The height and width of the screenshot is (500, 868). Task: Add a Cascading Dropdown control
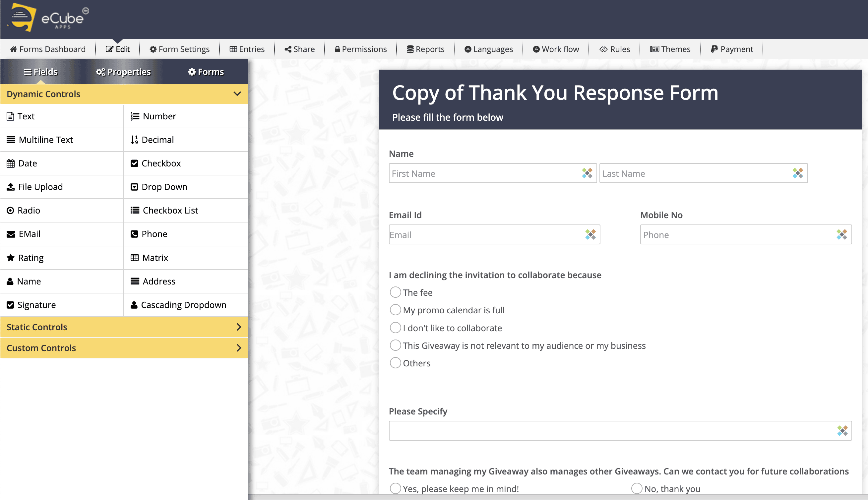183,305
